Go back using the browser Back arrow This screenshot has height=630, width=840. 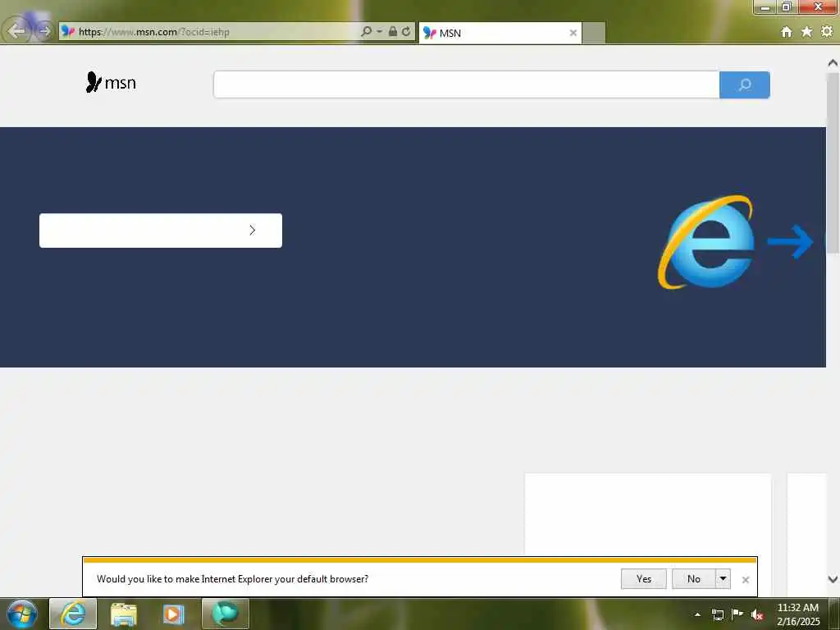tap(16, 30)
